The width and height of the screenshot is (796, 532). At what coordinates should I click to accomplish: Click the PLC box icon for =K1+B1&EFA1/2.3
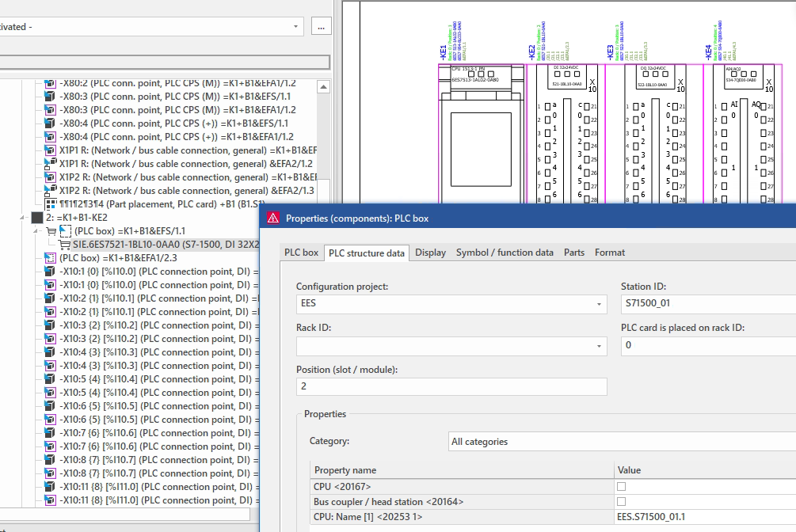coord(51,258)
